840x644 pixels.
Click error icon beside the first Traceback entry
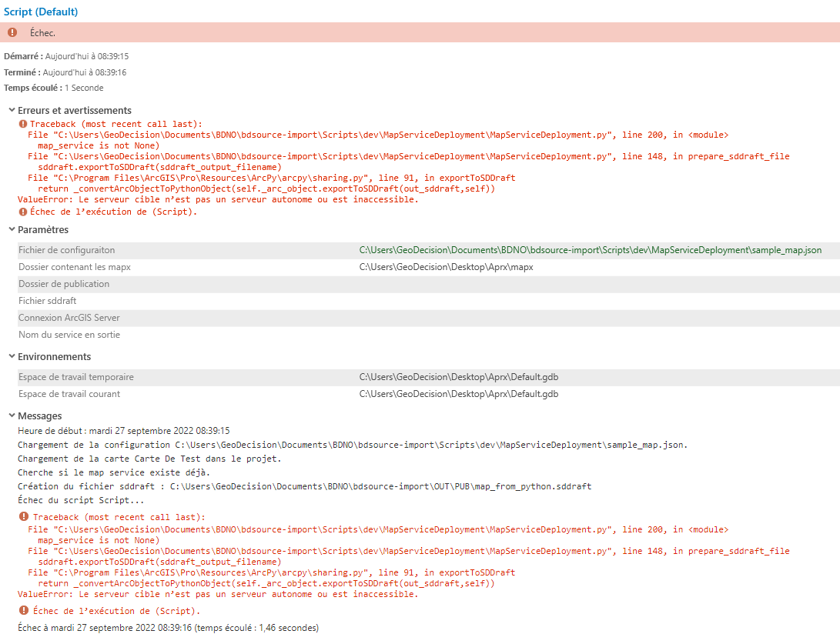22,124
